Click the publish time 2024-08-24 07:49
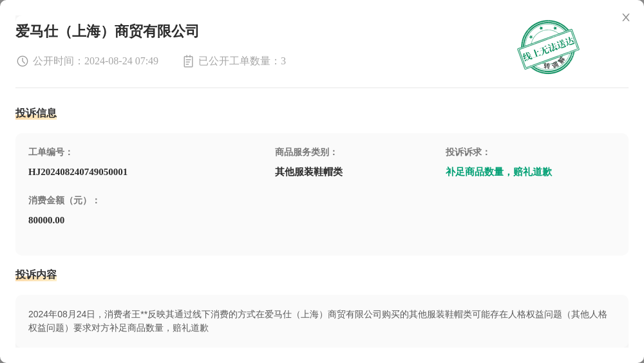 (121, 61)
